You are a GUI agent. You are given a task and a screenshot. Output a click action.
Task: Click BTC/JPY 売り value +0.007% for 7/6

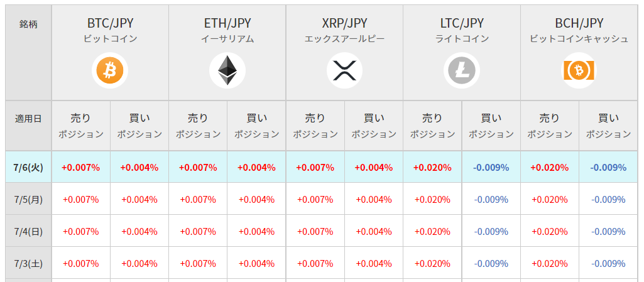pyautogui.click(x=81, y=168)
